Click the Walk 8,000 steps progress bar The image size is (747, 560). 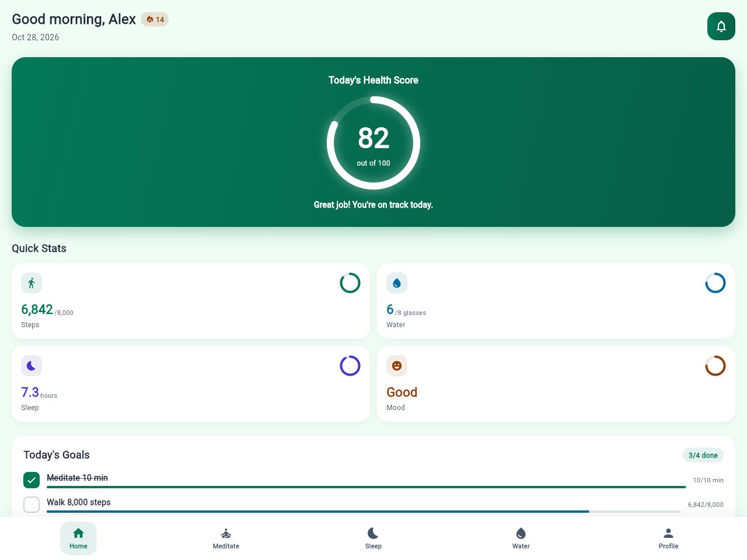point(364,512)
